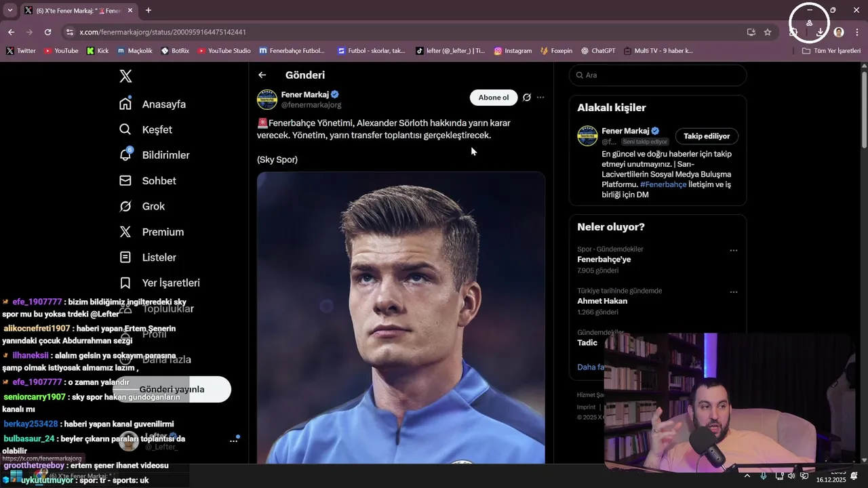Open Chrome tab search dropdown
868x488 pixels.
(9, 10)
